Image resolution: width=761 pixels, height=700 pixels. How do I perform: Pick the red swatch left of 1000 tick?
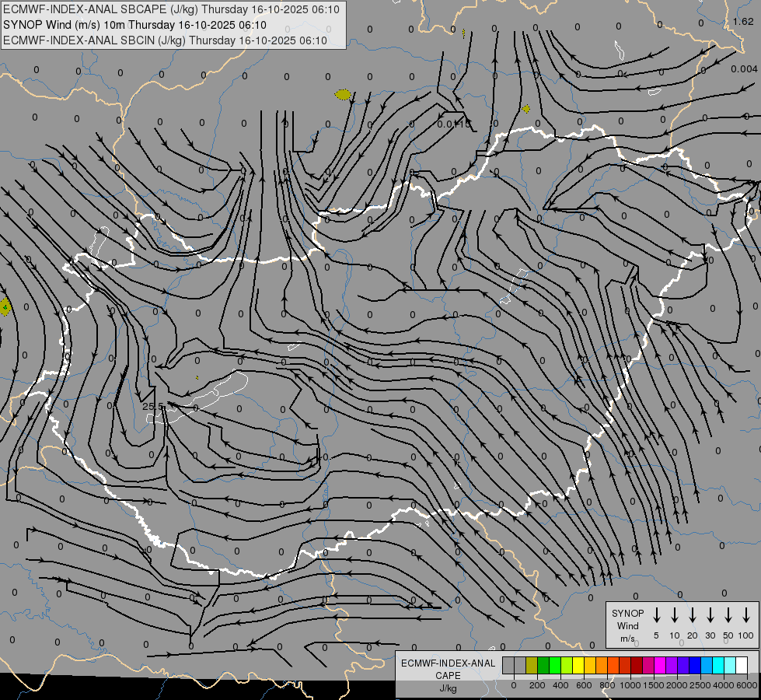[x=625, y=665]
